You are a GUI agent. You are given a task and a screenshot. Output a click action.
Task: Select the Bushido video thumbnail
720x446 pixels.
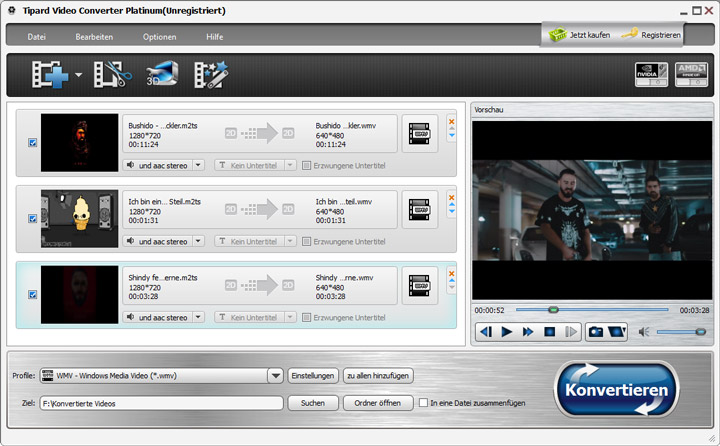pyautogui.click(x=79, y=143)
